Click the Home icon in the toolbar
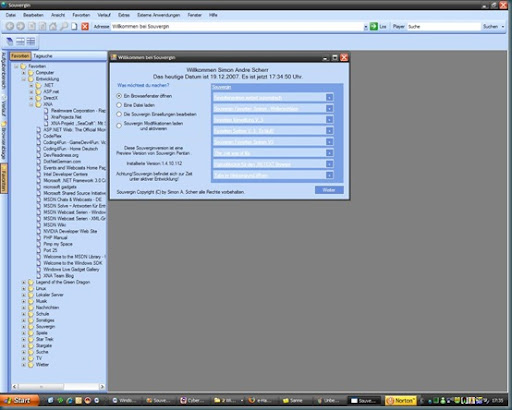The height and width of the screenshot is (410, 512). point(53,26)
